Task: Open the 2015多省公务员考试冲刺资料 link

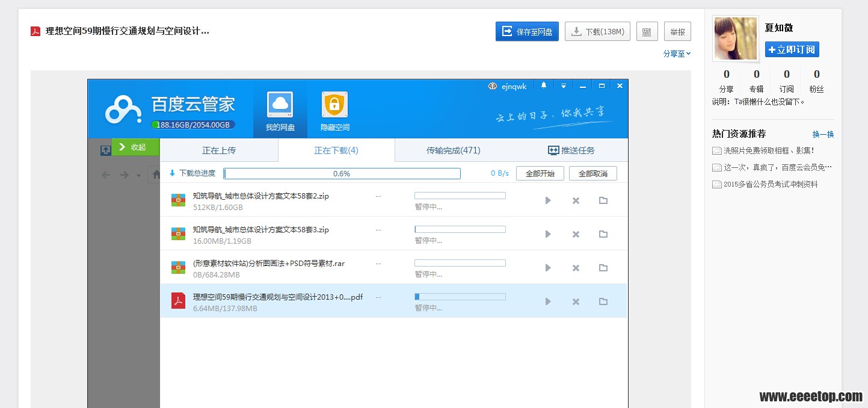Action: pyautogui.click(x=770, y=184)
